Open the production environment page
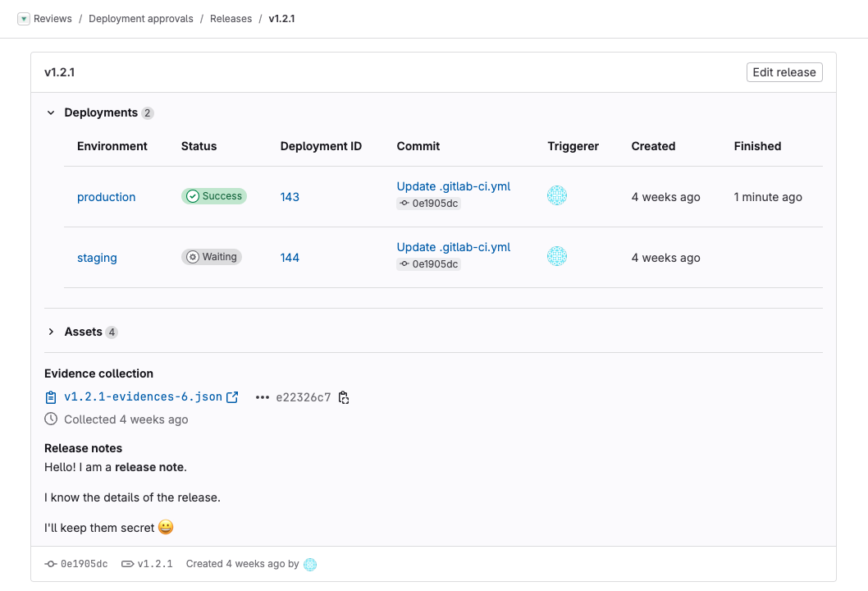The image size is (868, 591). [106, 197]
